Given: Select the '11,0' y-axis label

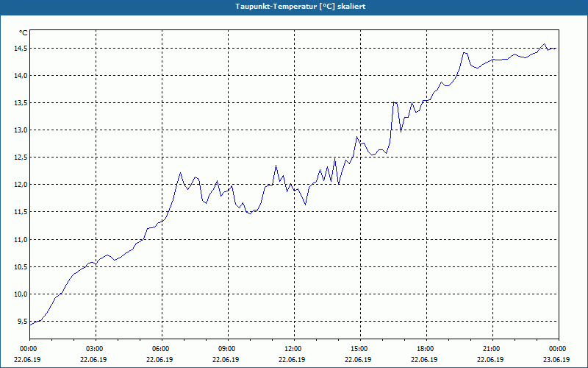Looking at the screenshot, I should coord(21,240).
